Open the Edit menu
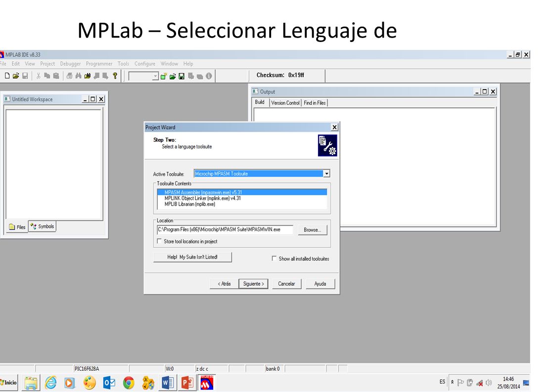555x392 pixels. (15, 64)
